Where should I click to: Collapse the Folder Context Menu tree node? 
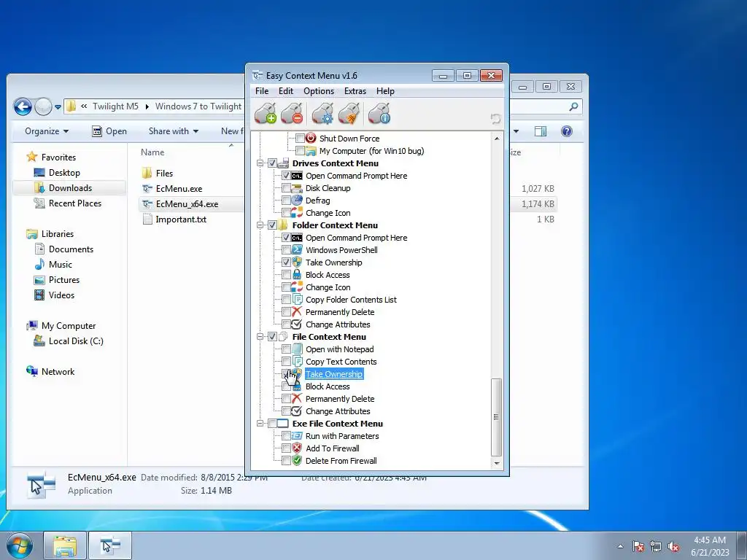pos(260,225)
